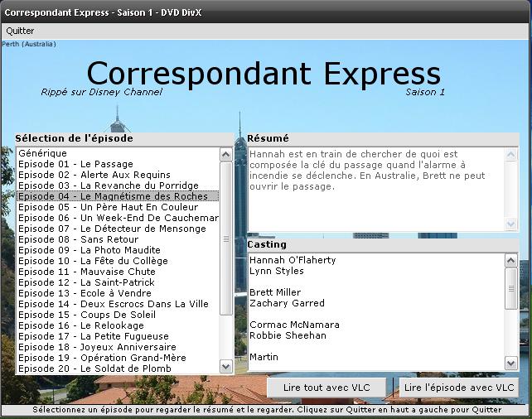
Task: Play episode with Lire l'épisode avec VLC
Action: [459, 388]
